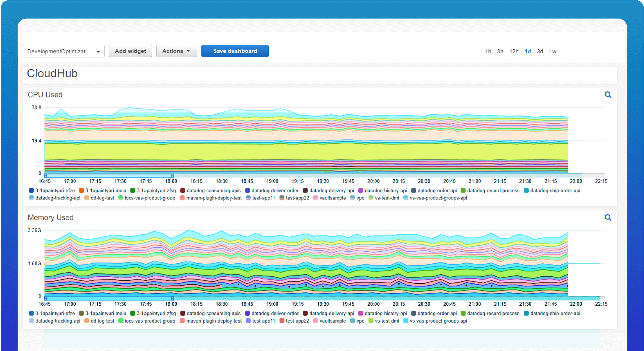The width and height of the screenshot is (644, 351).
Task: Click the CPU Used widget title
Action: tap(45, 95)
